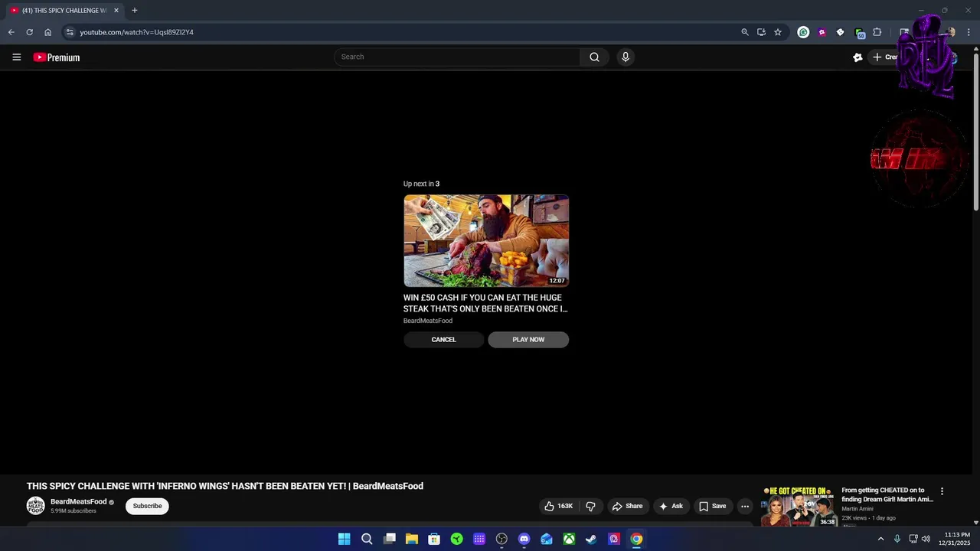Screen dimensions: 980x551
Task: Open YouTube sparkle icon beside Create
Action: point(857,57)
